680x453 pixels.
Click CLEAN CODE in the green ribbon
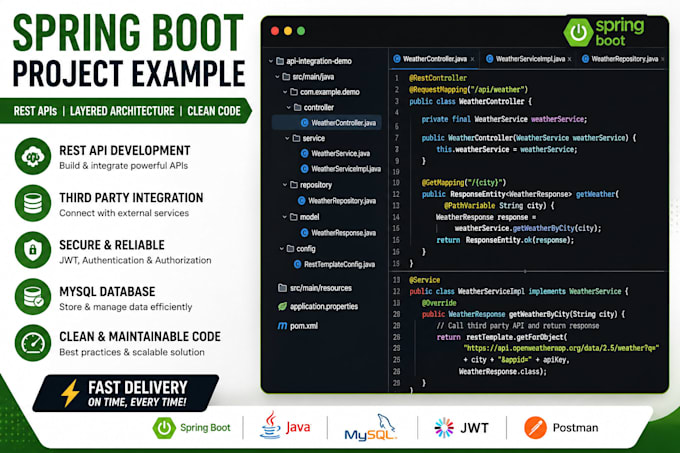(214, 111)
